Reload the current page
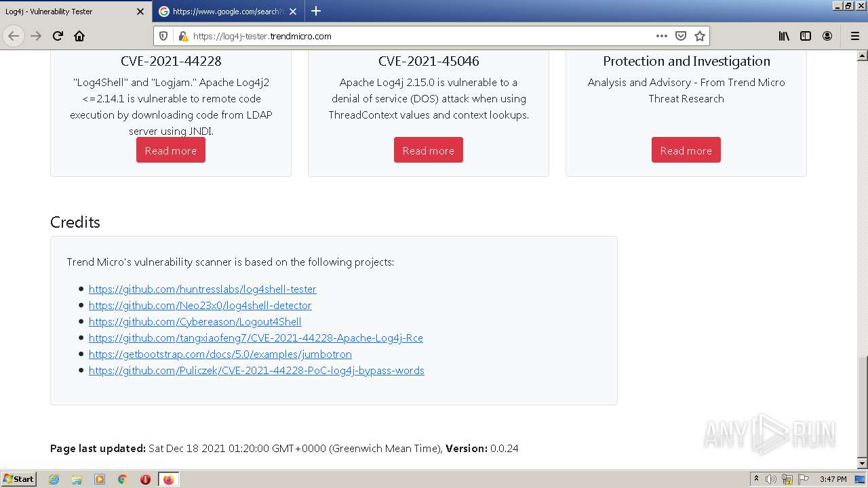The image size is (868, 488). coord(58,36)
